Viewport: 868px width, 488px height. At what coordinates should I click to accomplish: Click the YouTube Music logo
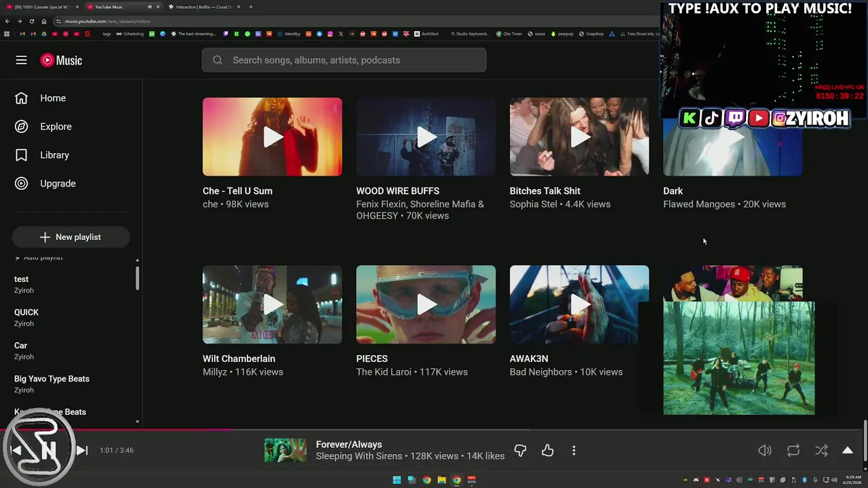click(x=61, y=60)
